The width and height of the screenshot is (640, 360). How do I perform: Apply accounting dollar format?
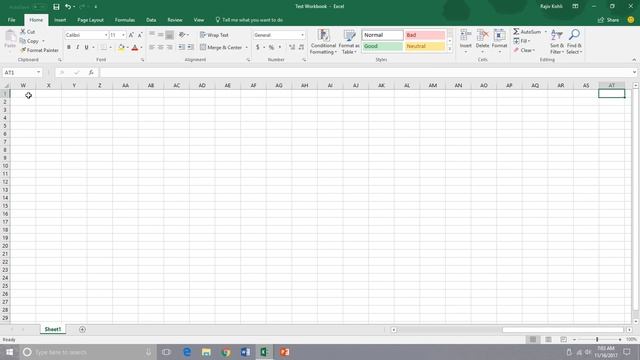point(258,47)
